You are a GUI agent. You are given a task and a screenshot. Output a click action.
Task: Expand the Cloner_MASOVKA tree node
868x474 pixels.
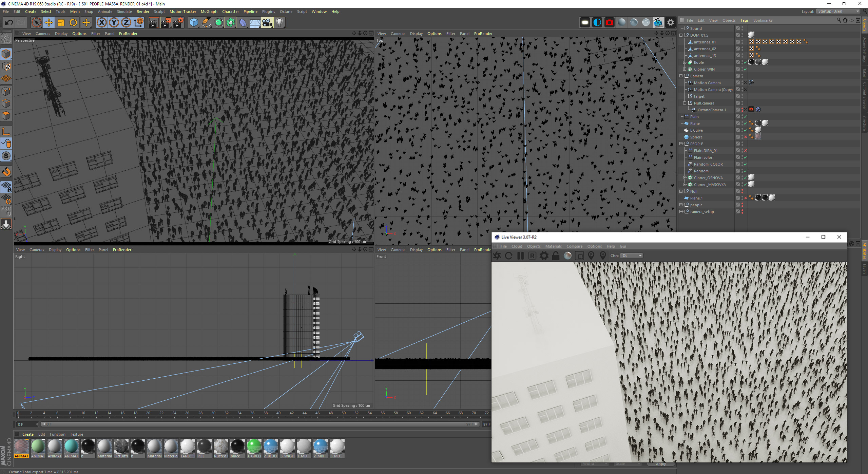[685, 185]
